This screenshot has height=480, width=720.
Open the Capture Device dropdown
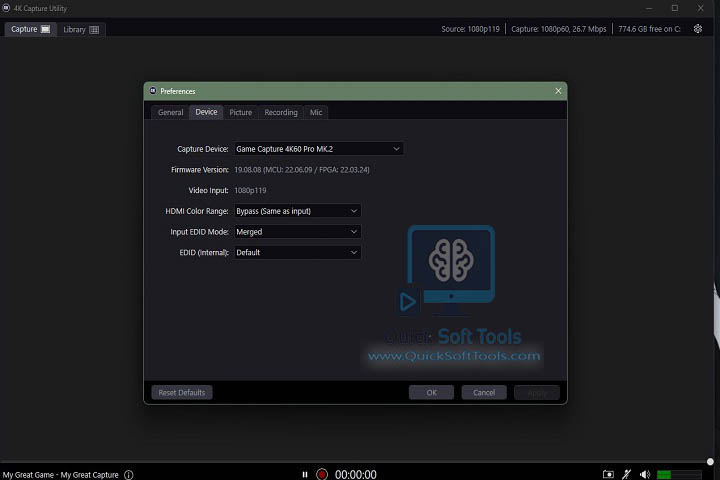click(x=318, y=149)
